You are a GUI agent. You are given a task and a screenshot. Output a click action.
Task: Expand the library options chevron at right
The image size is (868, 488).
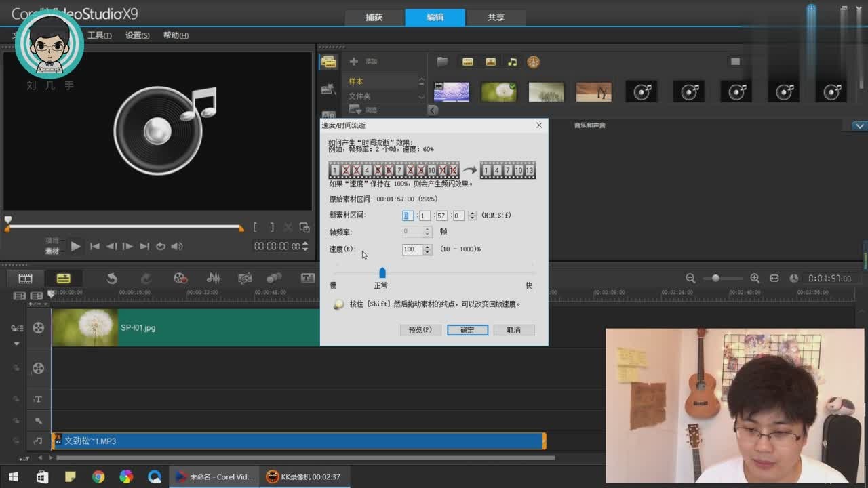(860, 126)
